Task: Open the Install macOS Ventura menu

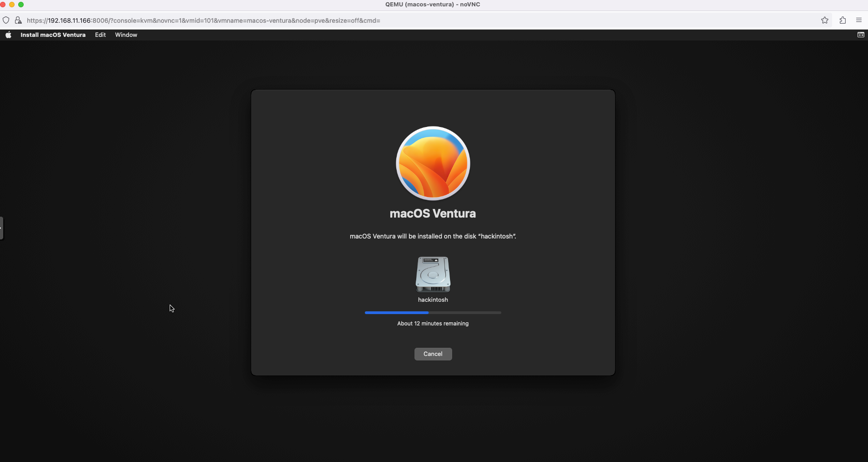Action: coord(53,35)
